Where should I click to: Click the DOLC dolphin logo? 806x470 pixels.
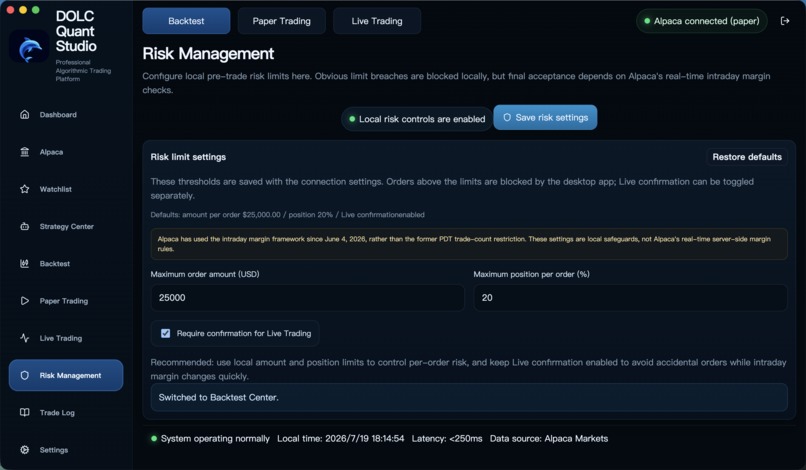[29, 48]
